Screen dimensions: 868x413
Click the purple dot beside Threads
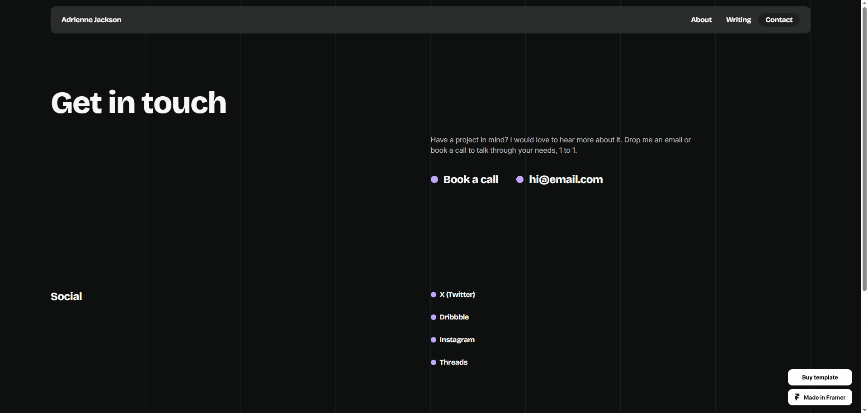pos(434,362)
